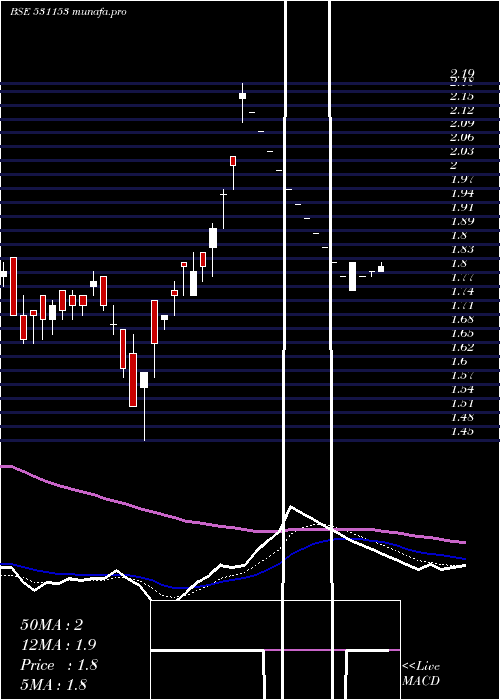The width and height of the screenshot is (500, 700).
Task: Click the 2.09 price axis label
Action: coord(462,124)
